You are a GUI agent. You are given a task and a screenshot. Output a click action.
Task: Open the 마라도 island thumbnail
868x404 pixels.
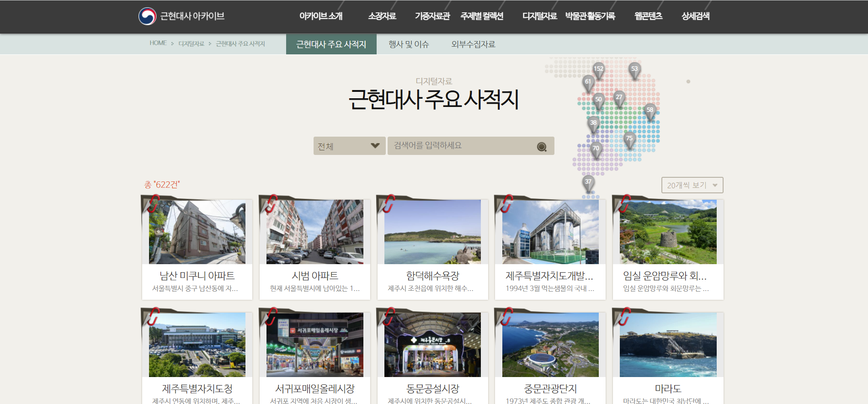(x=668, y=345)
